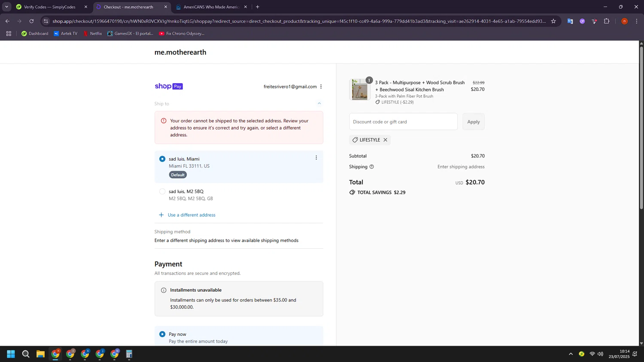Screen dimensions: 644x362
Task: Click the purple extension icon in toolbar
Action: pyautogui.click(x=582, y=21)
